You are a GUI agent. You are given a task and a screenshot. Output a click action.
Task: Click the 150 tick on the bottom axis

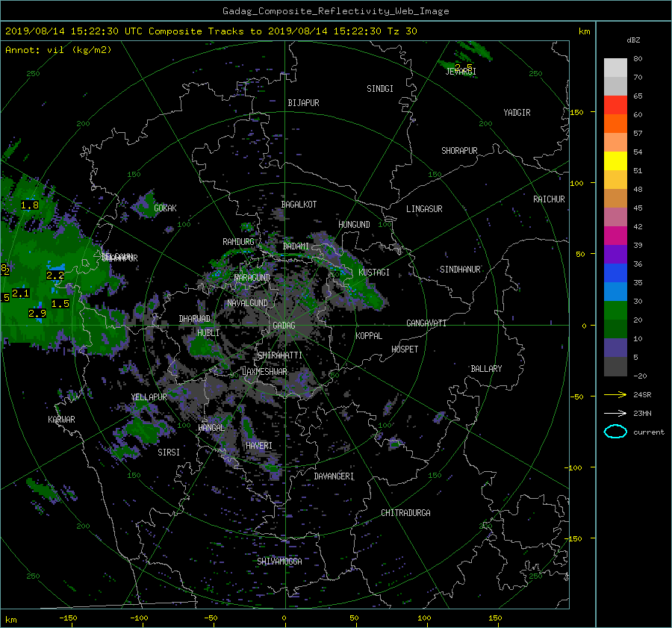(495, 618)
